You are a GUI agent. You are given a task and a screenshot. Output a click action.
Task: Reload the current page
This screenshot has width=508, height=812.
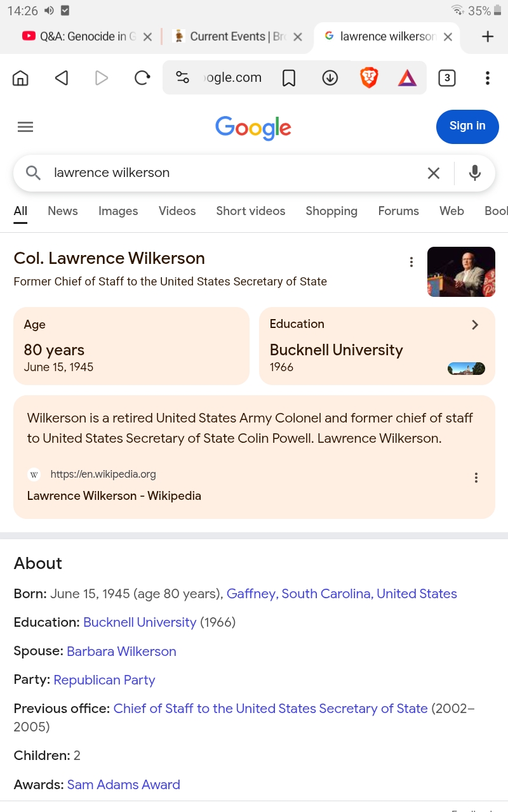click(x=142, y=78)
